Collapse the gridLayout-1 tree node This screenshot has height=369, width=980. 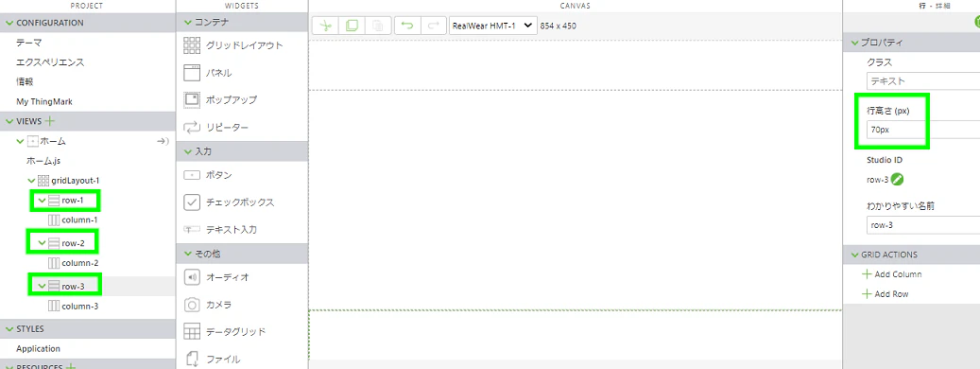coord(32,181)
